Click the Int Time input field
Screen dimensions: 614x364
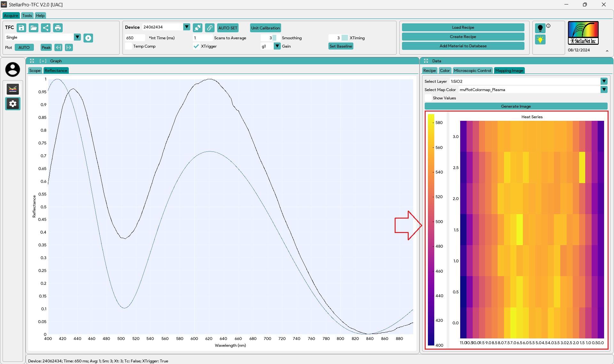pos(135,38)
